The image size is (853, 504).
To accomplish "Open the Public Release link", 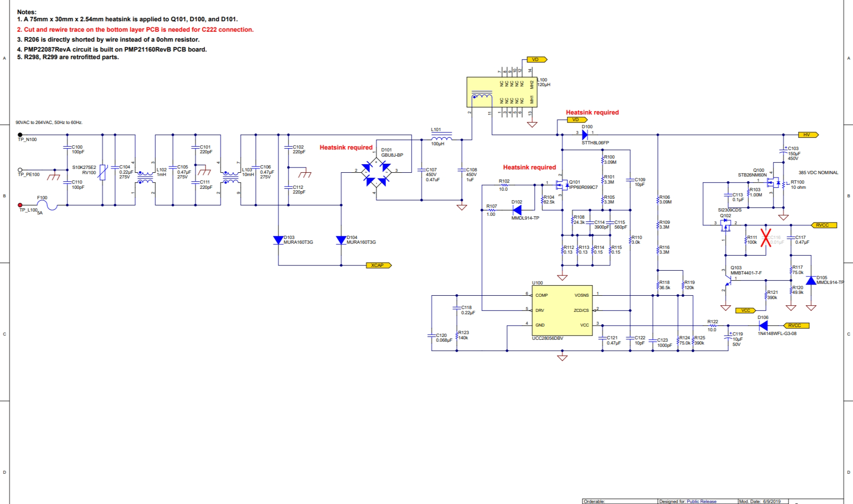I will click(701, 501).
